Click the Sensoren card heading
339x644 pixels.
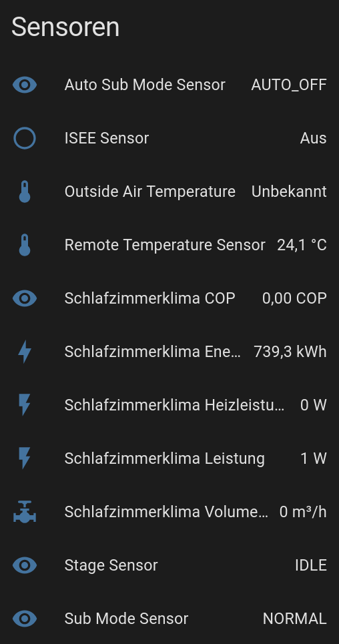tap(65, 27)
